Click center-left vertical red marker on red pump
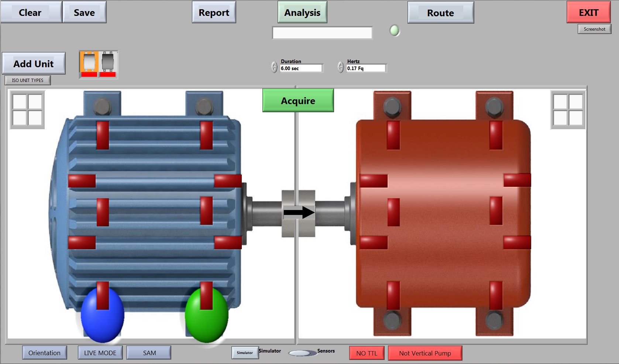Screen dimensions: 619x364 [x=394, y=212]
